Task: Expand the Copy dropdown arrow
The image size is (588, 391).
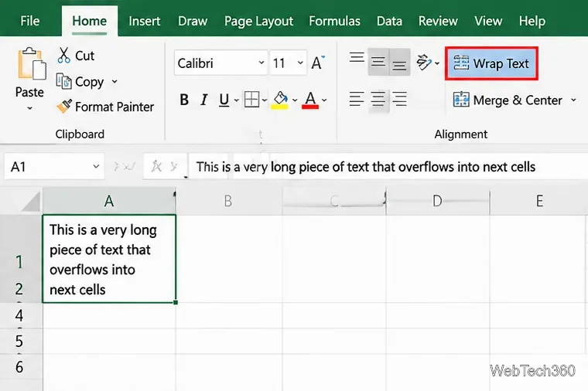Action: [115, 81]
